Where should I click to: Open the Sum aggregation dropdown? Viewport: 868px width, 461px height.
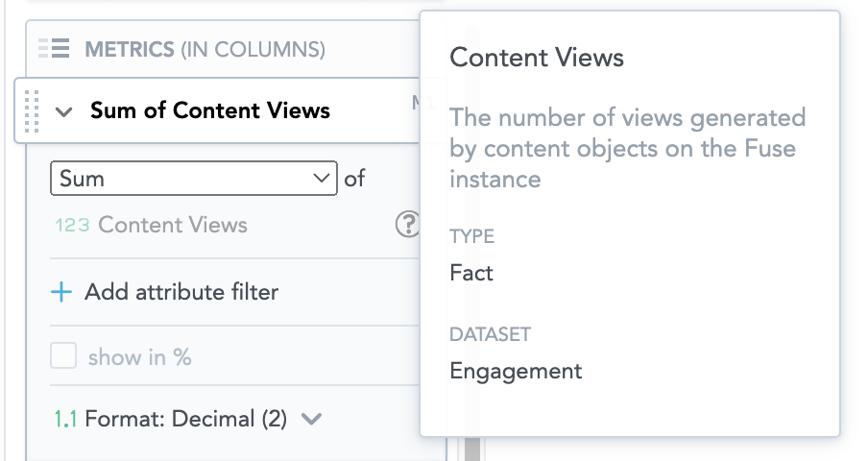point(193,179)
